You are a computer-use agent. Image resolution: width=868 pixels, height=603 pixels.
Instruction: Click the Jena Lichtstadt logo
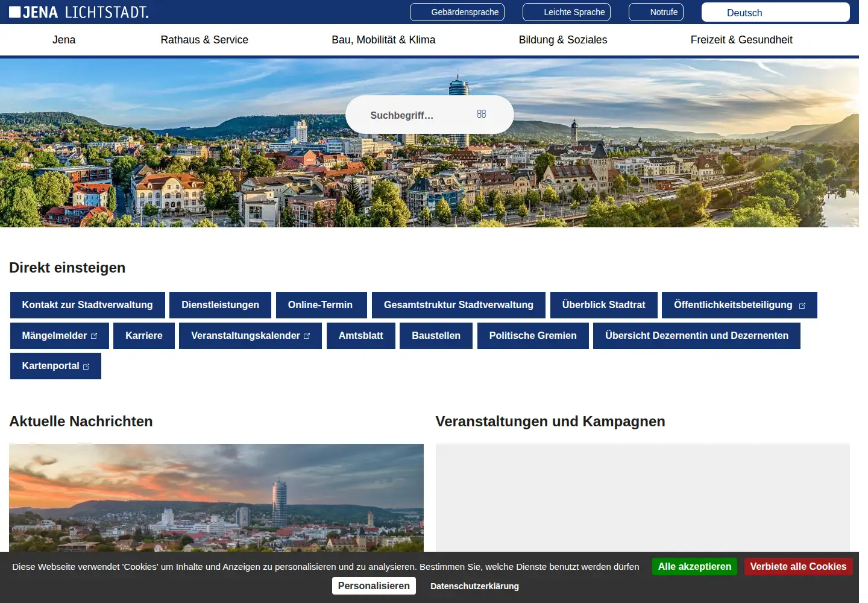(x=79, y=12)
